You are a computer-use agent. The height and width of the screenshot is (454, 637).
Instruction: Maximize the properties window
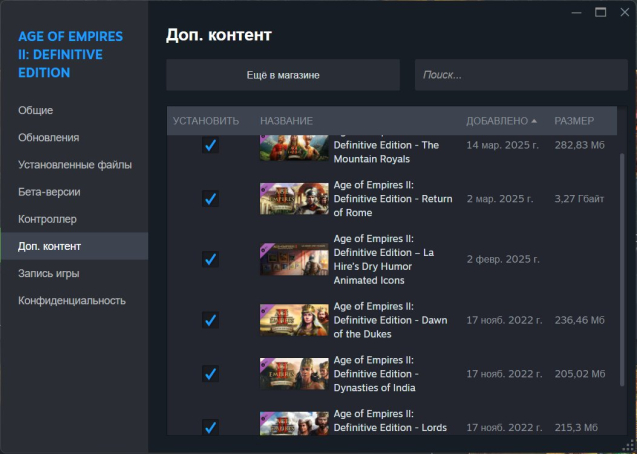pyautogui.click(x=600, y=13)
